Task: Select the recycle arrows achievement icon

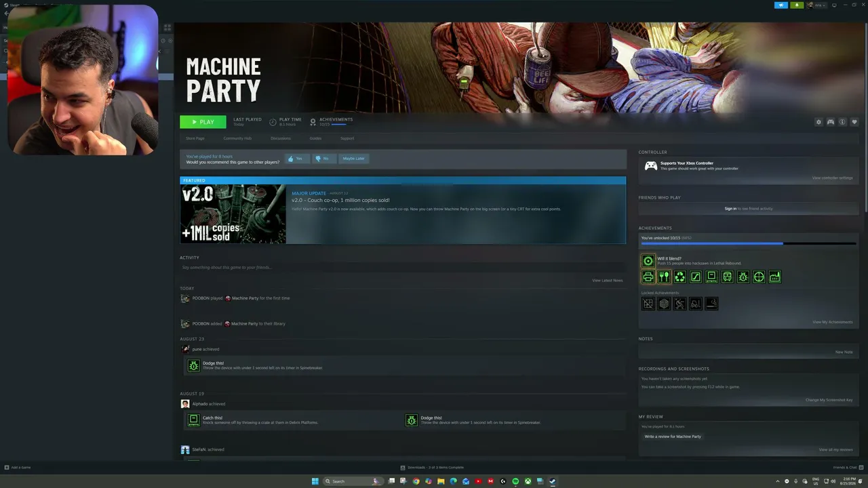Action: coord(679,277)
